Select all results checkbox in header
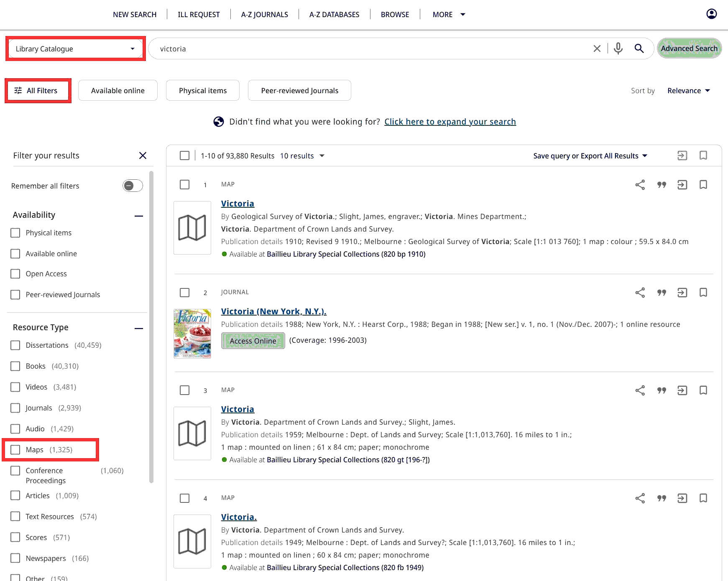728x581 pixels. pyautogui.click(x=184, y=155)
